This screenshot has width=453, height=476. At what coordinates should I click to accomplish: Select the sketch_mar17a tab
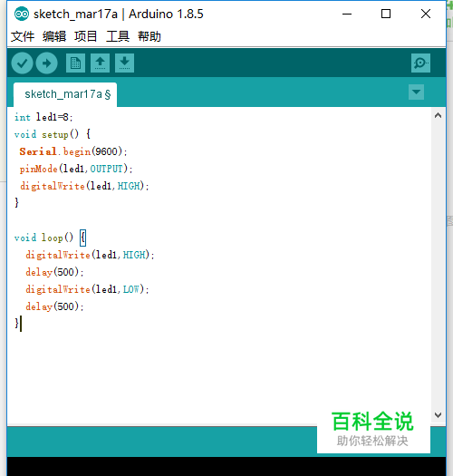tap(65, 94)
